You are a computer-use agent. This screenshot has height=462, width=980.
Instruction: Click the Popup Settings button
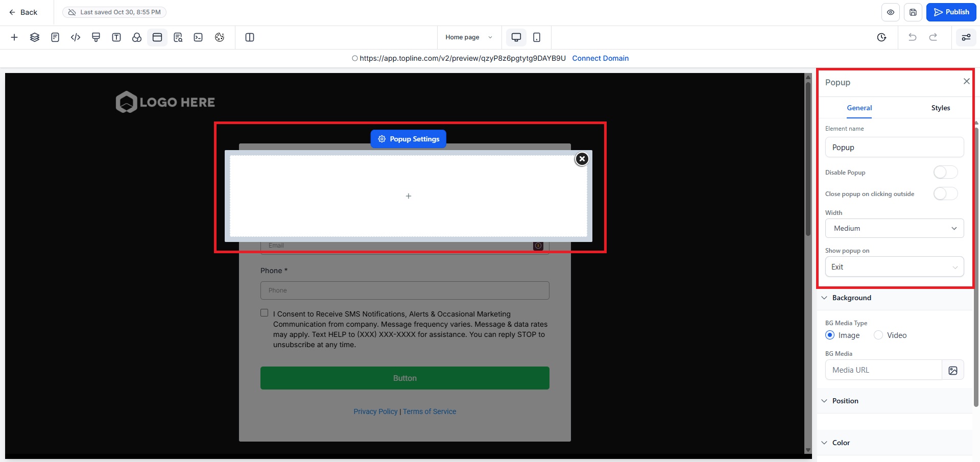[x=409, y=139]
